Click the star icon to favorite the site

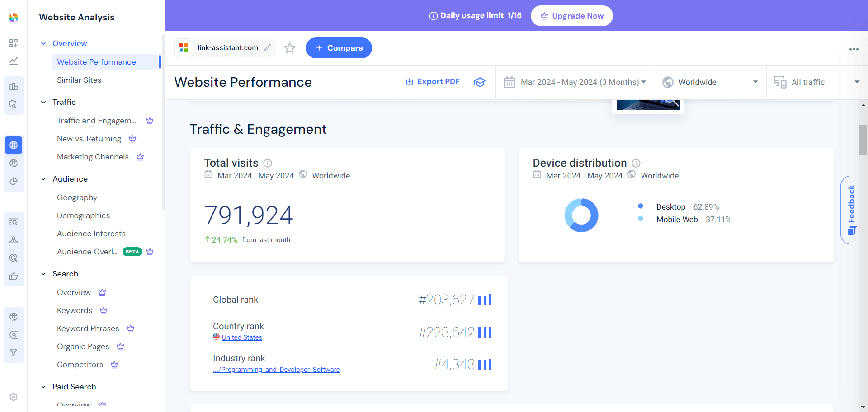[x=290, y=48]
